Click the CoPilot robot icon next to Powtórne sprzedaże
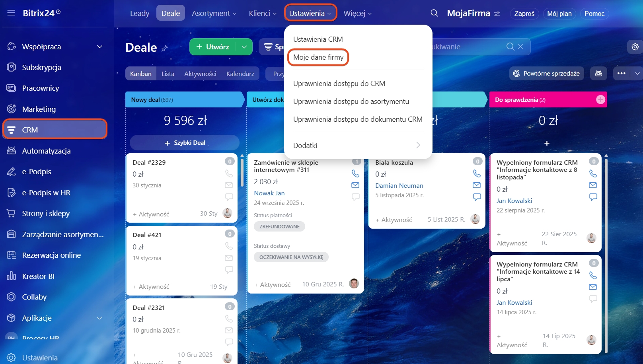 (x=598, y=73)
